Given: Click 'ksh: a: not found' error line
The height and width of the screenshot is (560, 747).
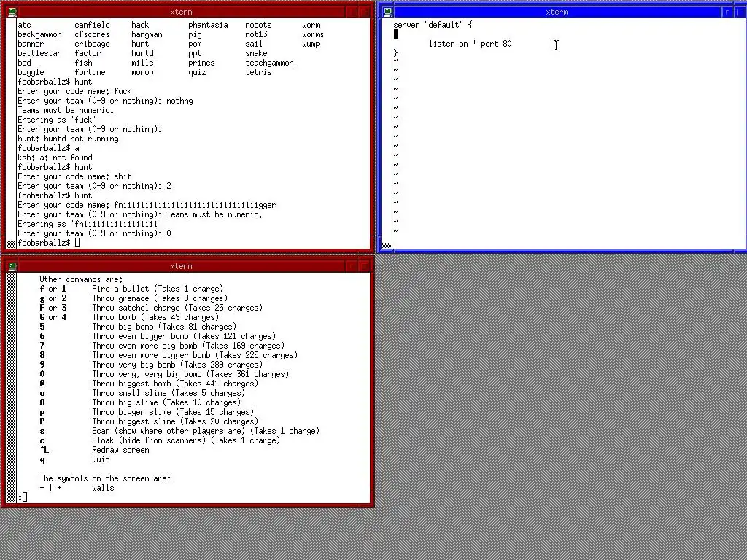Looking at the screenshot, I should pos(55,157).
